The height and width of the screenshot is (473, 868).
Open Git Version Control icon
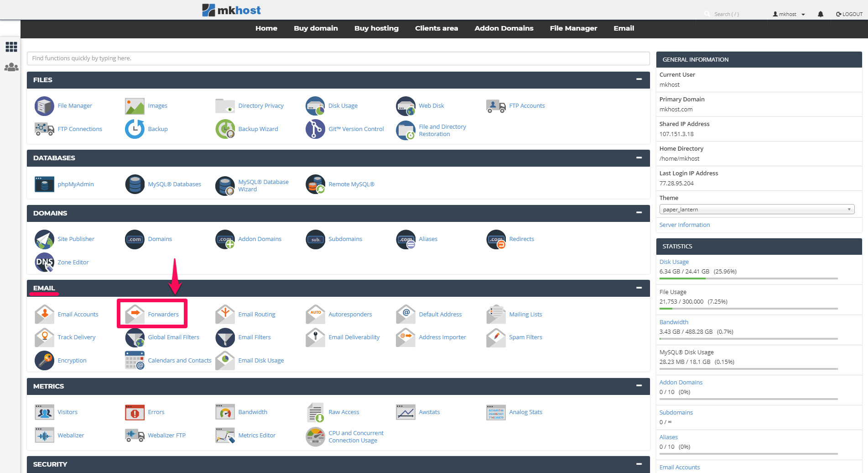pos(315,129)
